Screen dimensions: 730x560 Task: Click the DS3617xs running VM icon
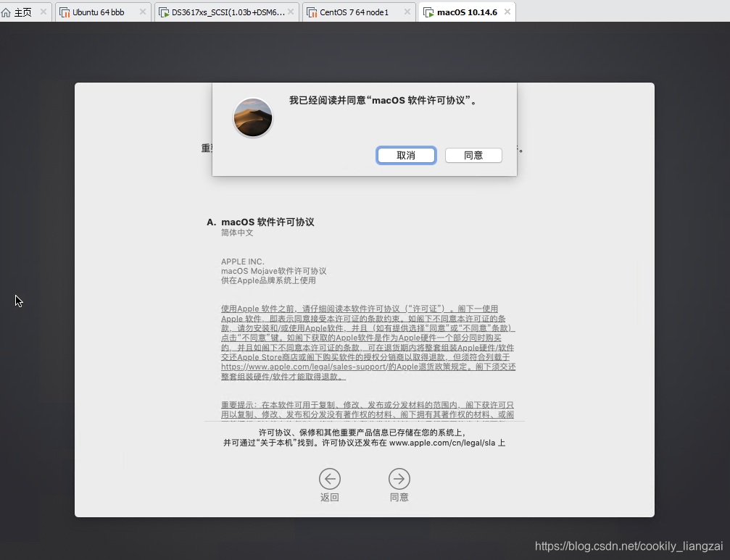pyautogui.click(x=164, y=12)
